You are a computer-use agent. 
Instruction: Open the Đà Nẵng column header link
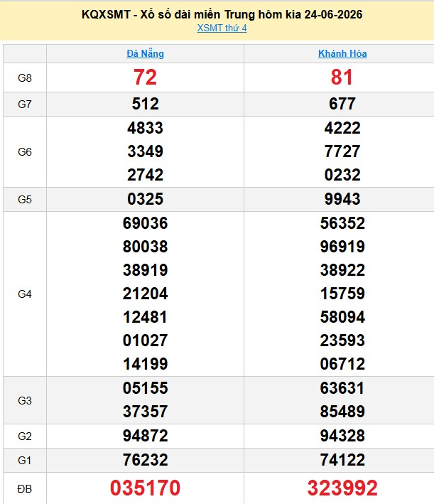point(145,53)
